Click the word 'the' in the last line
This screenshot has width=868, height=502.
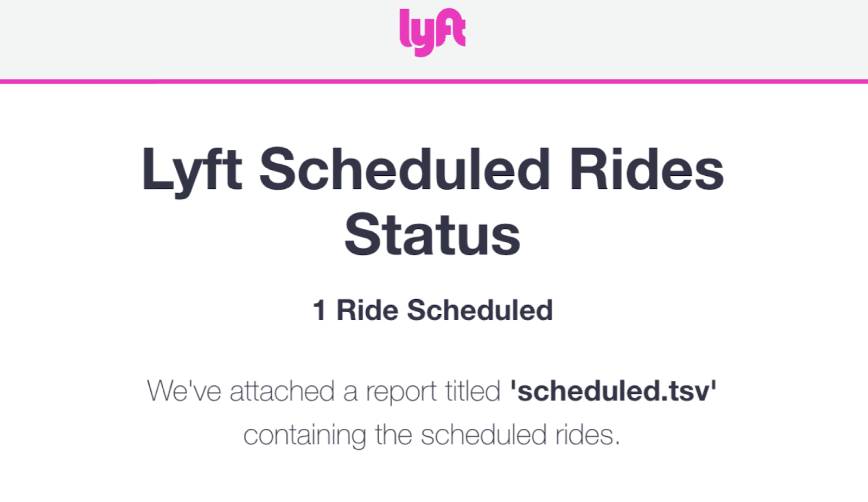[x=394, y=435]
